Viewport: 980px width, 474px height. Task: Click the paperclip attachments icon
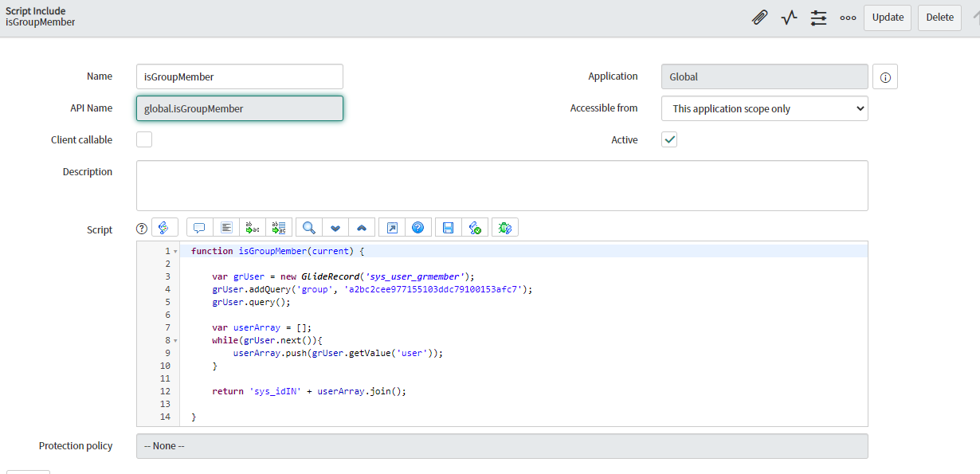coord(759,18)
